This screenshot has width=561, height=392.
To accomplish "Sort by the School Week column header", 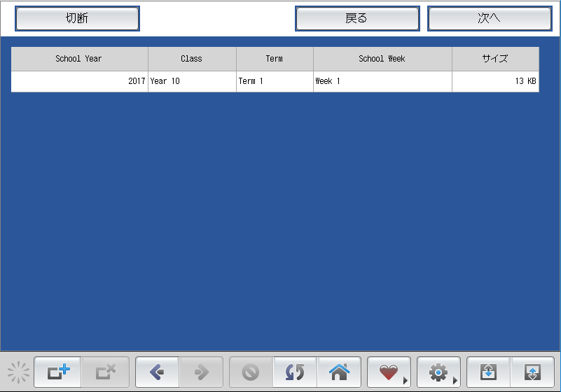I will pos(382,59).
